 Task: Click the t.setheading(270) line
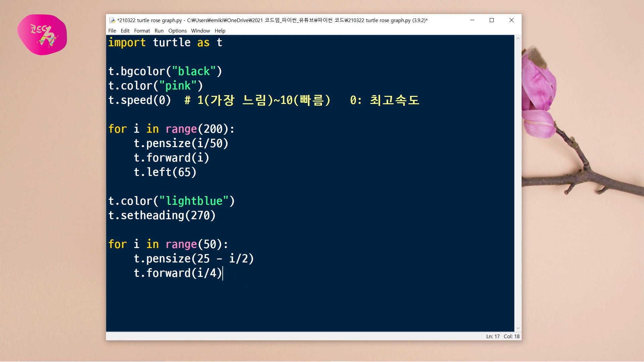pyautogui.click(x=162, y=215)
